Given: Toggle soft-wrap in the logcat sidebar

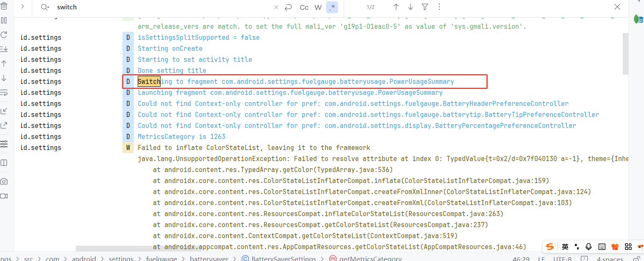Looking at the screenshot, I should coord(4,92).
